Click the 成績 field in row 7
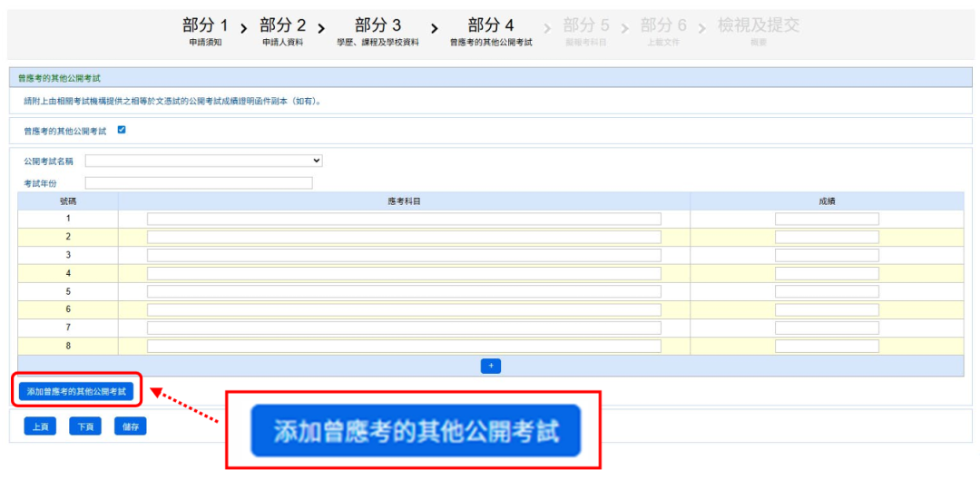Viewport: 980px width, 480px height. click(827, 328)
